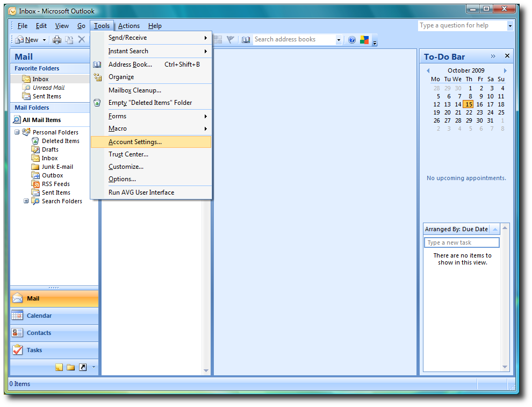The height and width of the screenshot is (407, 532).
Task: Click the Search address books field
Action: (294, 39)
